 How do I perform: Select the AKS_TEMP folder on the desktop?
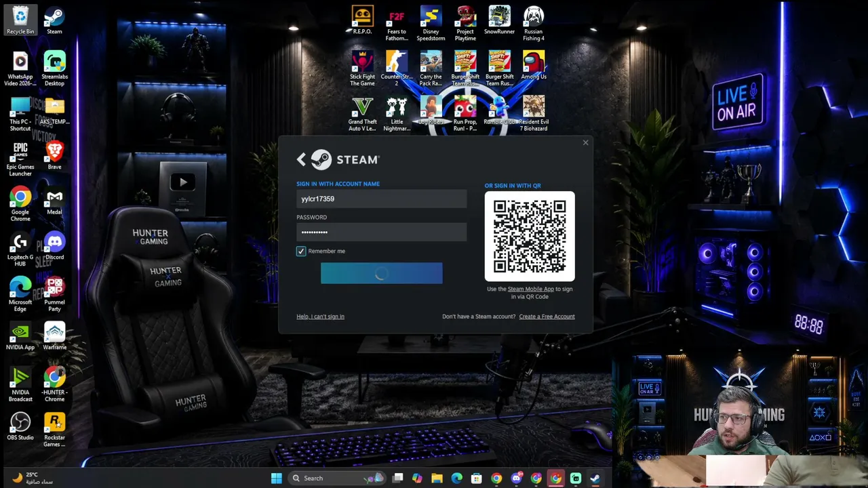pyautogui.click(x=54, y=111)
